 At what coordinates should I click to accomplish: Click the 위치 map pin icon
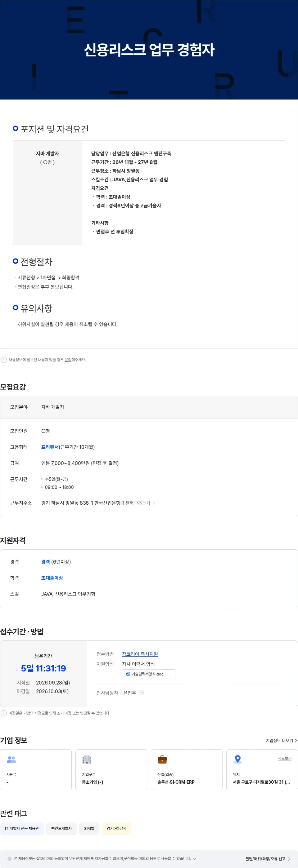pos(237,759)
